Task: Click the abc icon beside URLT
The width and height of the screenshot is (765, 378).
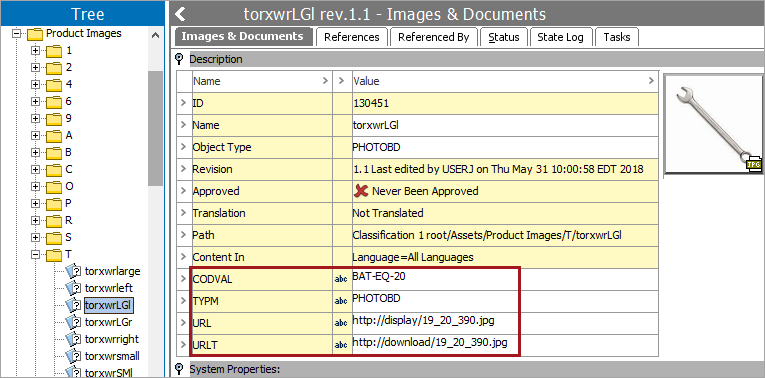Action: point(341,345)
